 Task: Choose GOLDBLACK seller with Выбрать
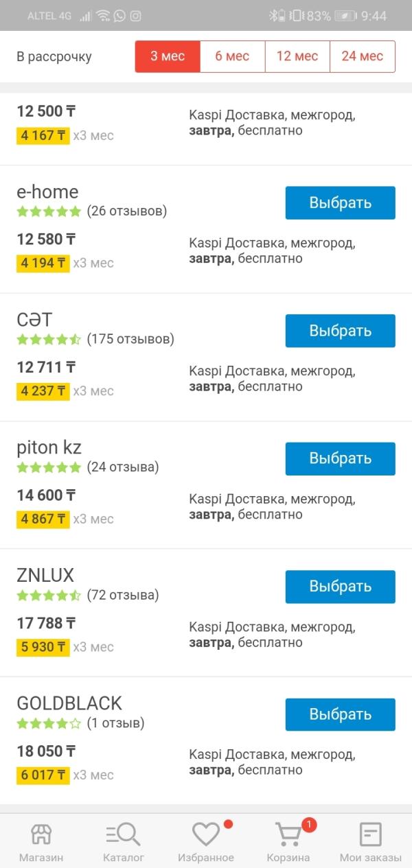341,715
